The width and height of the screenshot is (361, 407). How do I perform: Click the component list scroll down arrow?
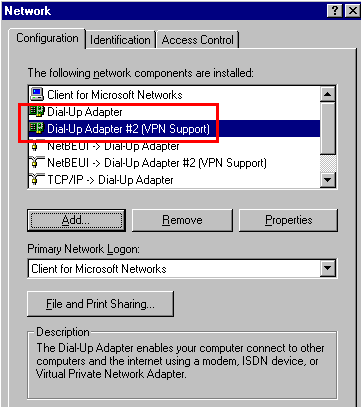point(327,180)
